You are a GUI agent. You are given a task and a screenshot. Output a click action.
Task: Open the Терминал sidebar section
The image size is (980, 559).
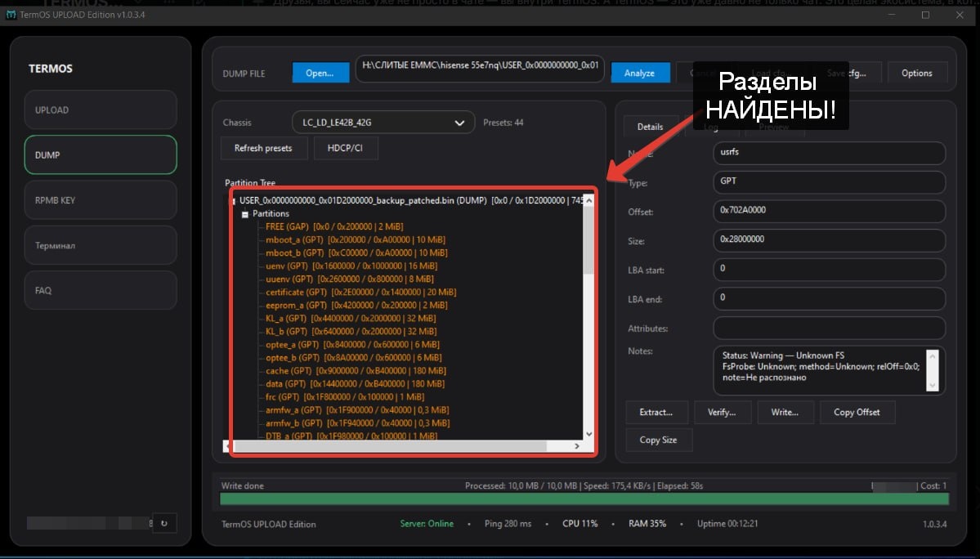101,245
